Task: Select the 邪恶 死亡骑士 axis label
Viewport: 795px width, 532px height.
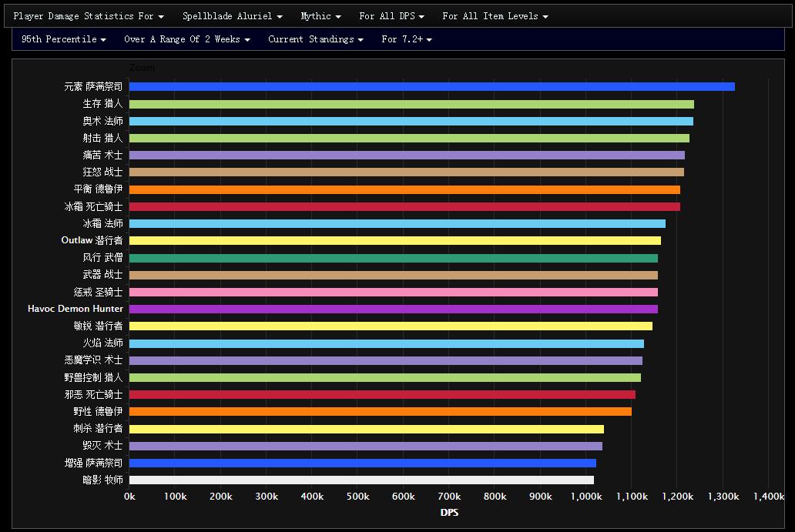Action: (93, 395)
